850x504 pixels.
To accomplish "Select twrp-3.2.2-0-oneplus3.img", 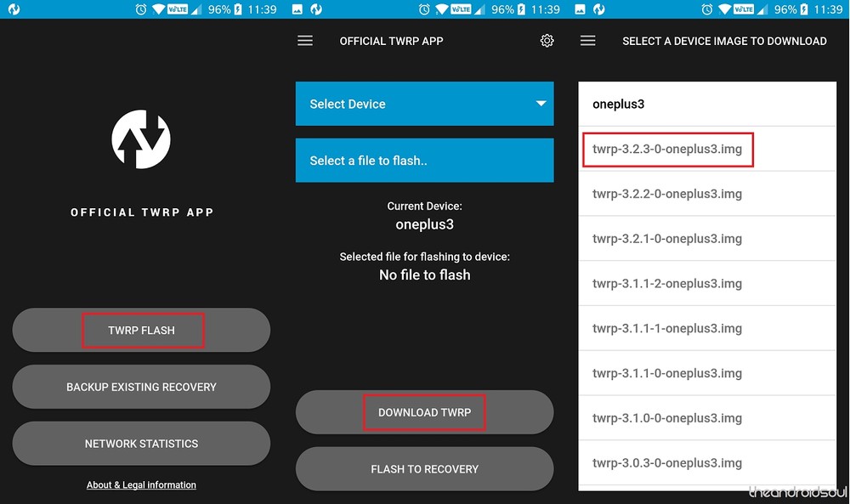I will 707,194.
